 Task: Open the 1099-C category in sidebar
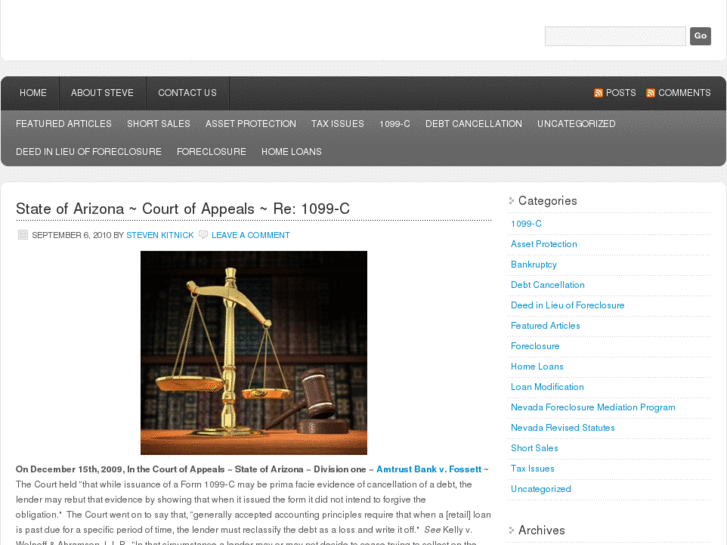tap(526, 224)
